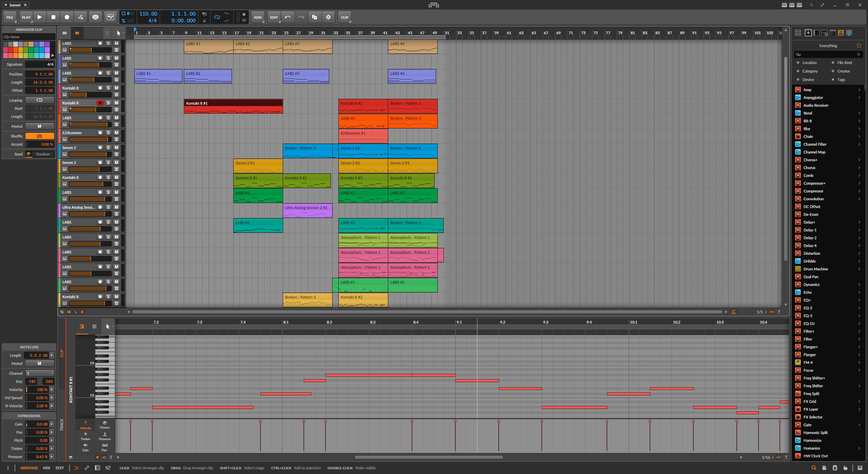
Task: Solo the EZdrummer track
Action: (x=108, y=133)
